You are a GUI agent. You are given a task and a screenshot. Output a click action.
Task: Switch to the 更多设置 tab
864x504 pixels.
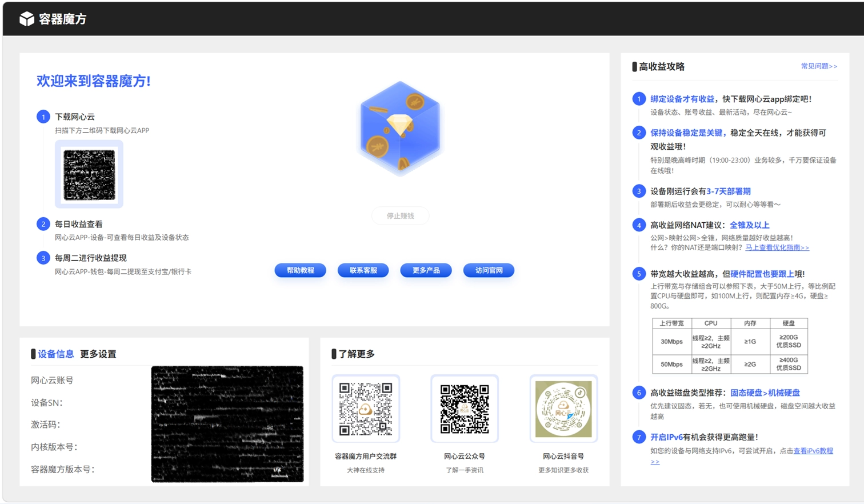(98, 354)
